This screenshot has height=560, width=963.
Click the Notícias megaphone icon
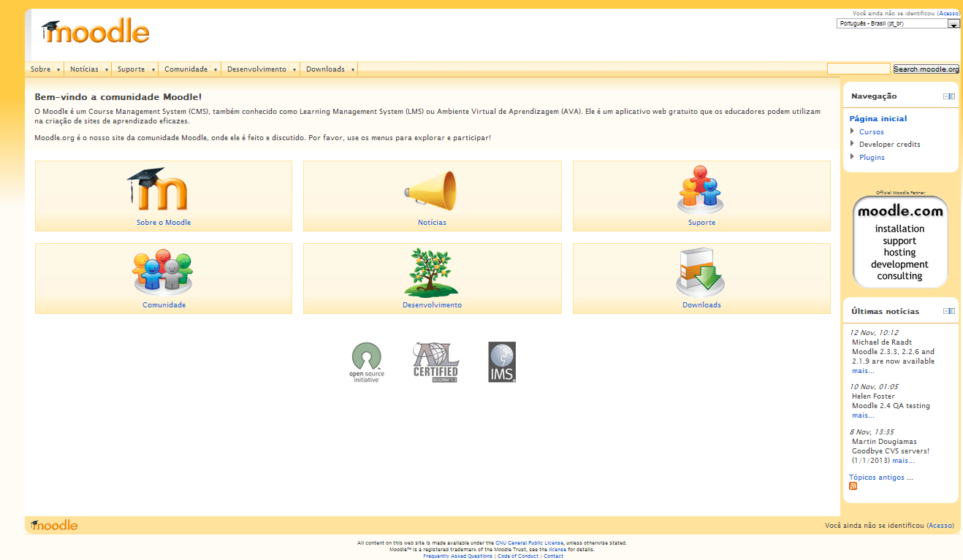coord(431,191)
